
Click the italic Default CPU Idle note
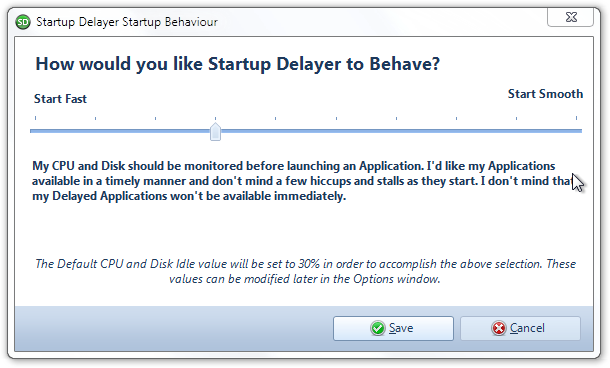[305, 271]
